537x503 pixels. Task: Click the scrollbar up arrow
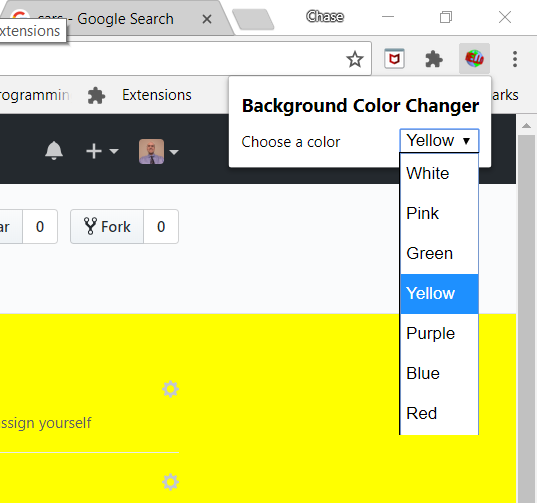click(526, 126)
